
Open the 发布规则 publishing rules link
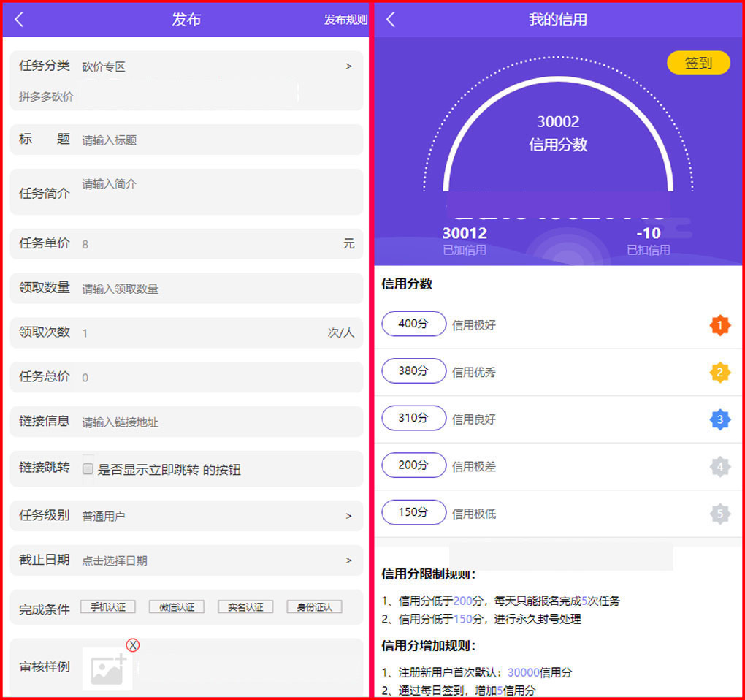coord(345,20)
